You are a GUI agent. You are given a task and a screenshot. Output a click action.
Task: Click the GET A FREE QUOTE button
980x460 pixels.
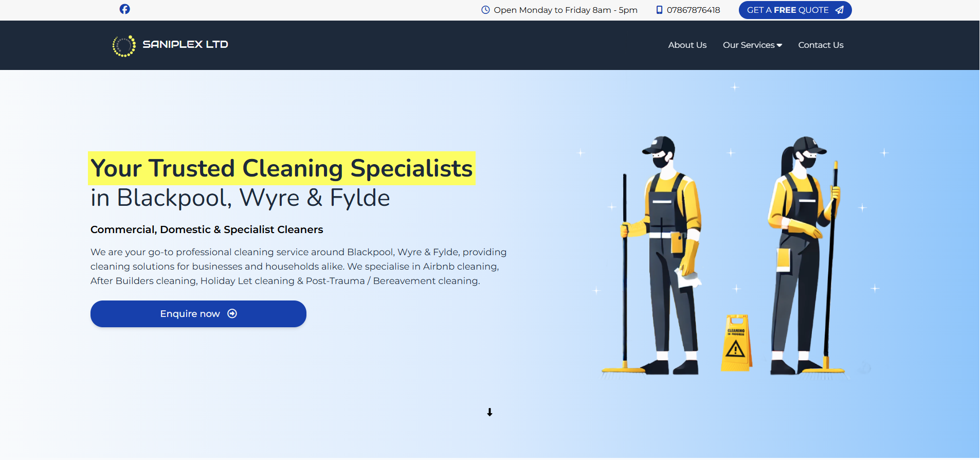click(795, 10)
